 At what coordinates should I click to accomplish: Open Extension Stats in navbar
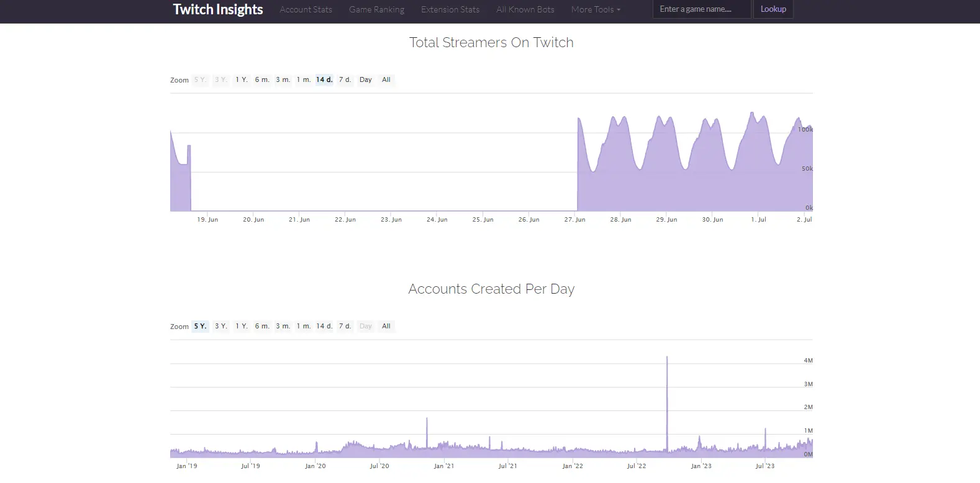point(450,9)
